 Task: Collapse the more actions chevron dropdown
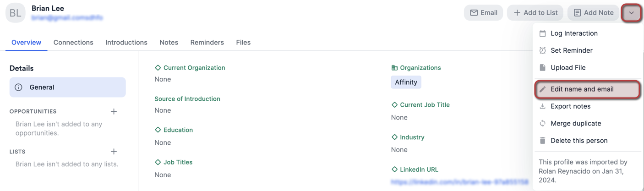click(x=632, y=13)
